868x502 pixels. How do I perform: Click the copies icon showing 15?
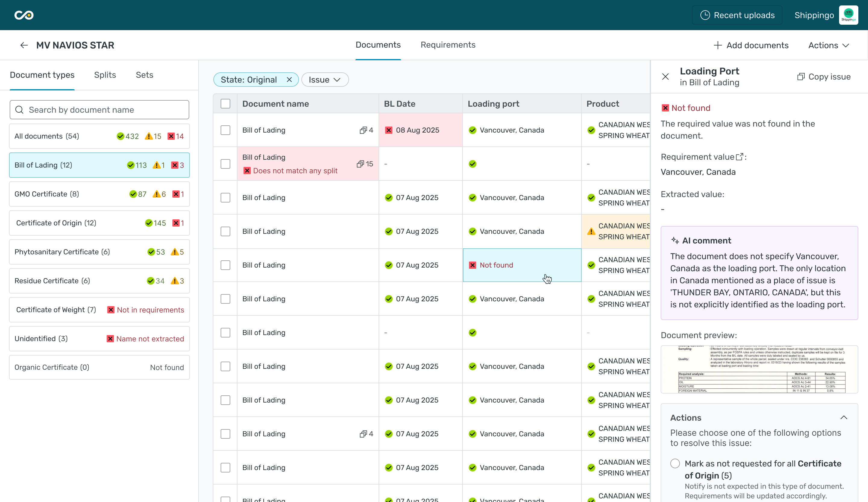[x=360, y=164]
